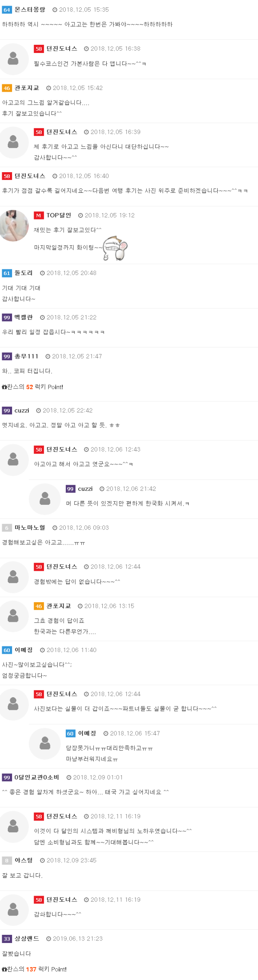
Task: Click clock icon beside 2019.06.13 21:23 timestamp
Action: [49, 939]
